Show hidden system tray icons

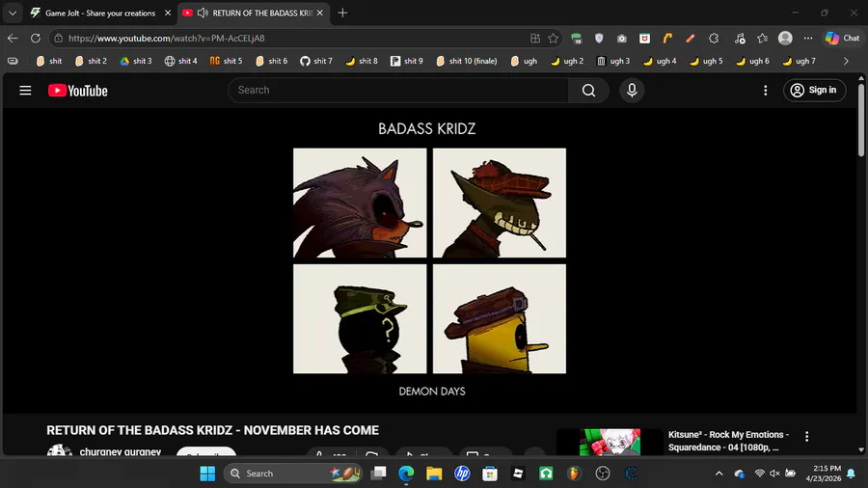click(719, 474)
